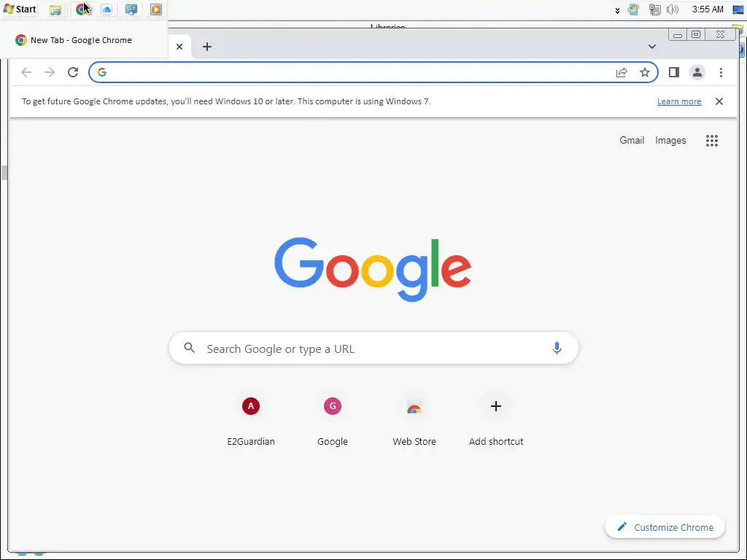Start voice search with the microphone
The height and width of the screenshot is (560, 747).
557,348
